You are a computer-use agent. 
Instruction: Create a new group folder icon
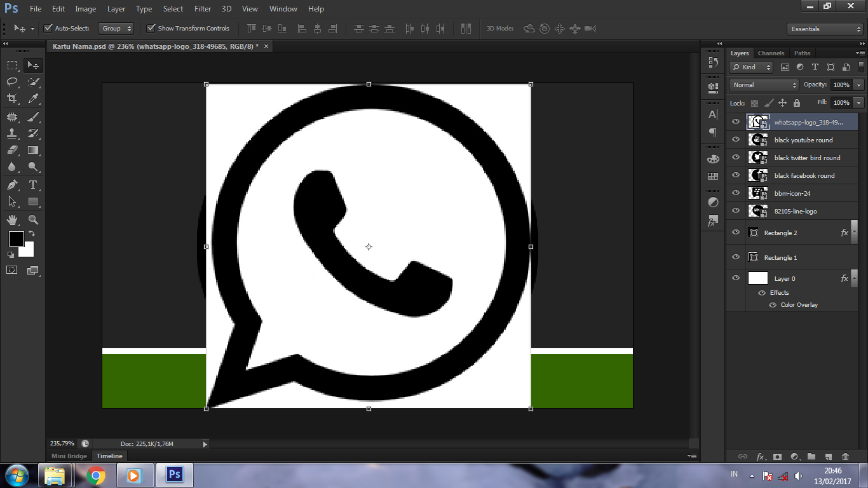click(811, 456)
